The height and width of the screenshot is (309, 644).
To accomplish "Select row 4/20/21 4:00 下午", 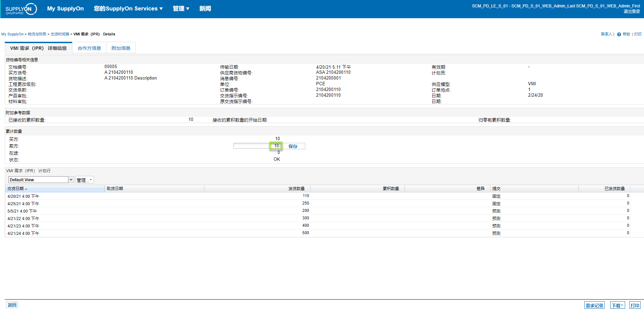I will tap(317, 196).
